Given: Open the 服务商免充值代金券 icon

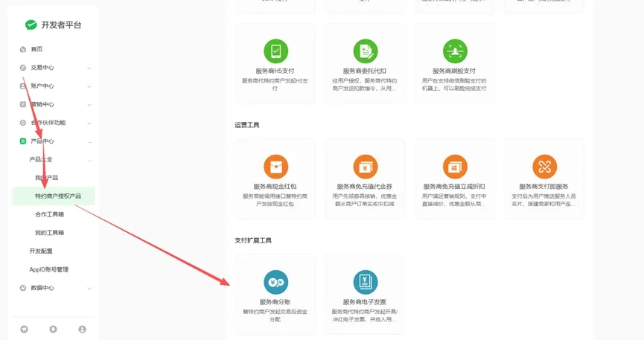Looking at the screenshot, I should 365,167.
